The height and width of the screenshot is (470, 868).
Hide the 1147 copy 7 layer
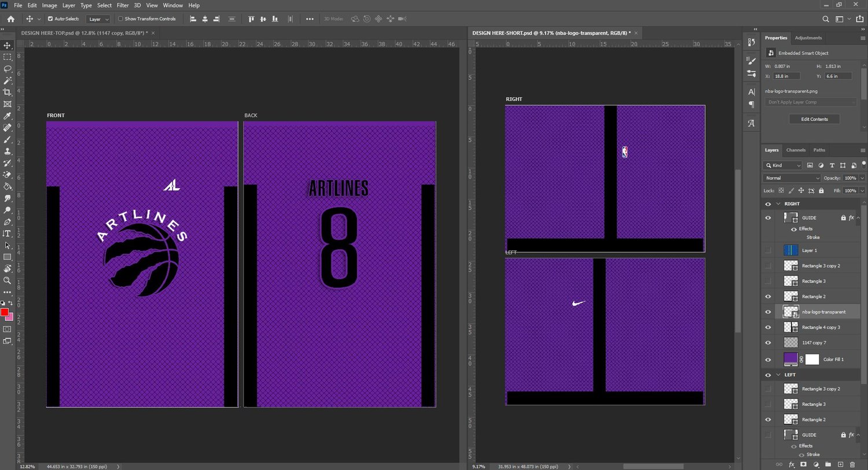(x=768, y=343)
